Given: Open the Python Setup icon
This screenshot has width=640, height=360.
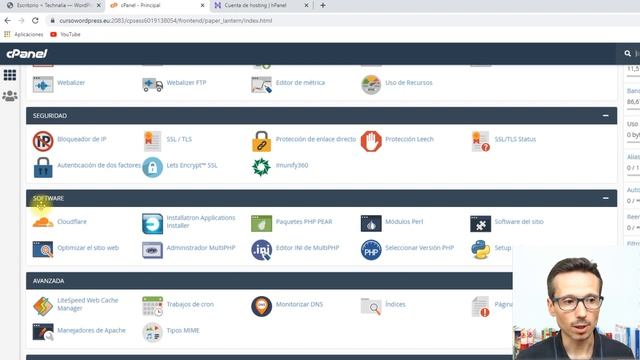Looking at the screenshot, I should click(480, 250).
